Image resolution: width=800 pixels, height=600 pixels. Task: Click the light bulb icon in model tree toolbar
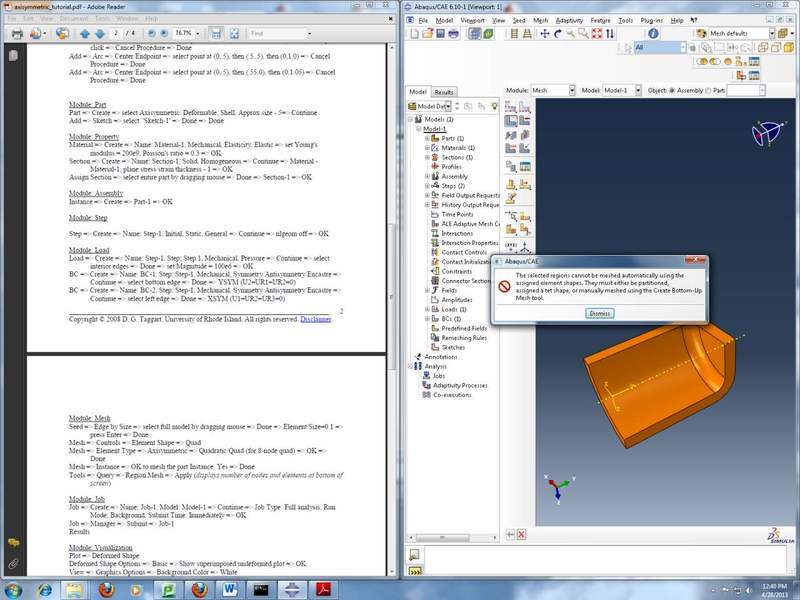[494, 106]
